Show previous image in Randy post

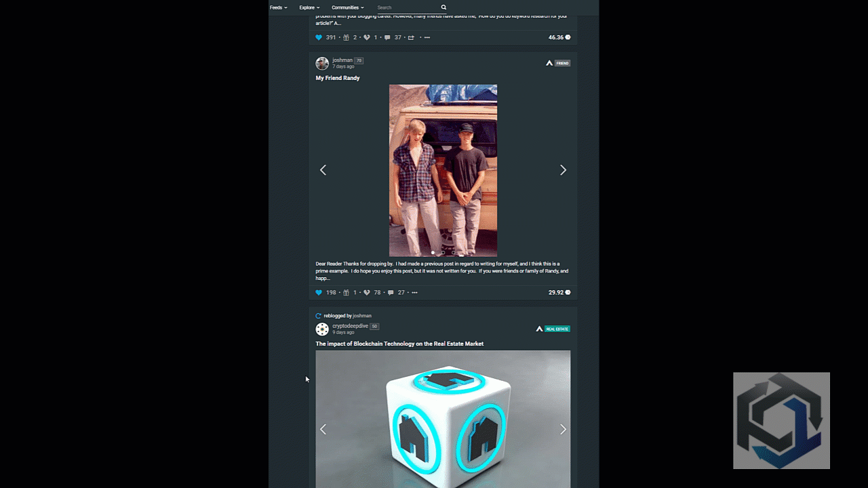point(323,170)
